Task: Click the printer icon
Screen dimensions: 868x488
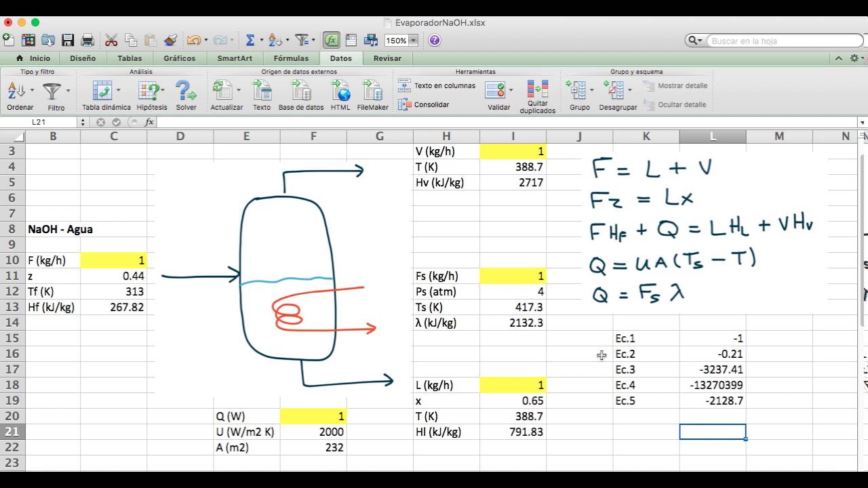Action: pos(87,40)
